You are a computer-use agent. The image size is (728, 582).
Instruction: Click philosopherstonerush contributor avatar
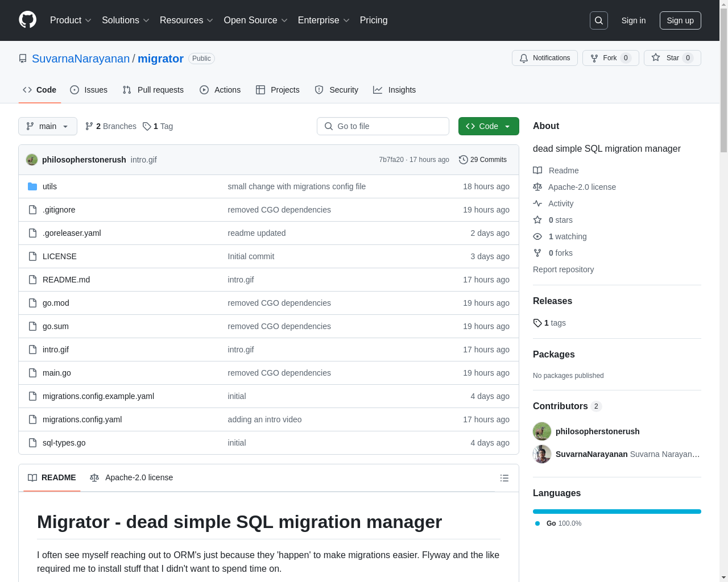(x=542, y=431)
